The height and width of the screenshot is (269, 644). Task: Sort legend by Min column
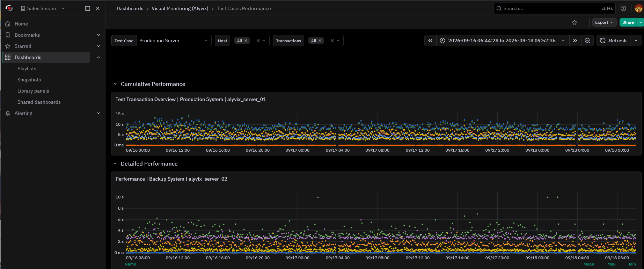(632, 264)
